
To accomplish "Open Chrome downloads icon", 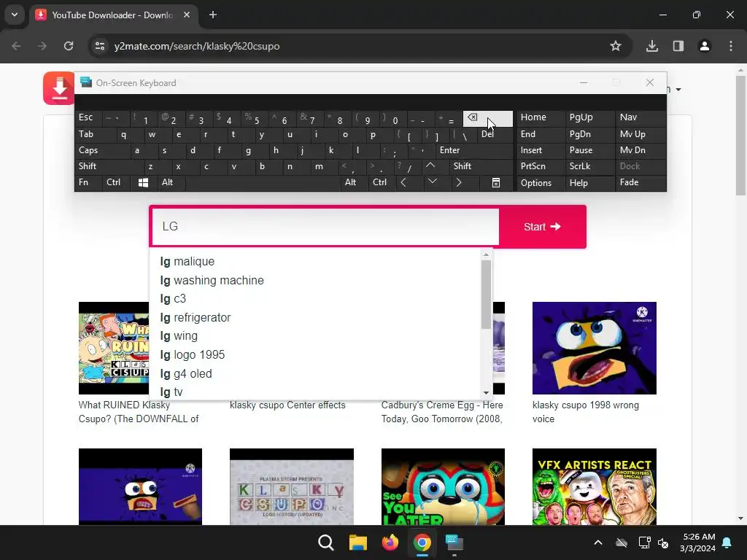I will 652,46.
